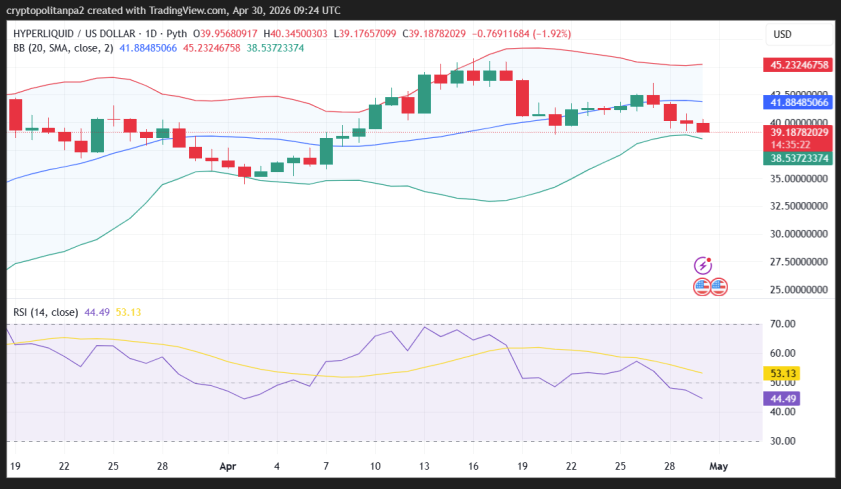Open the BB (20, SMA, close, 2) indicator legend
841x489 pixels.
pos(63,48)
